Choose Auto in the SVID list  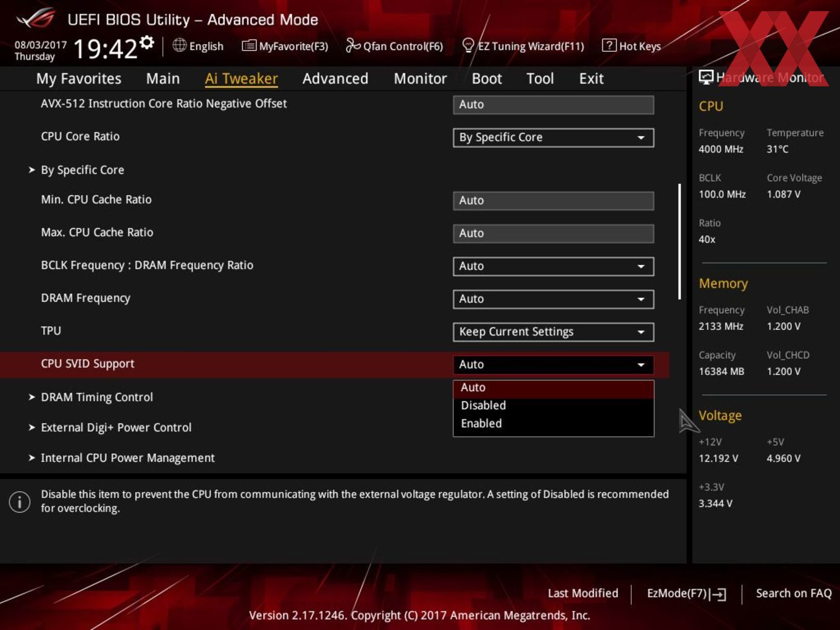pyautogui.click(x=553, y=388)
